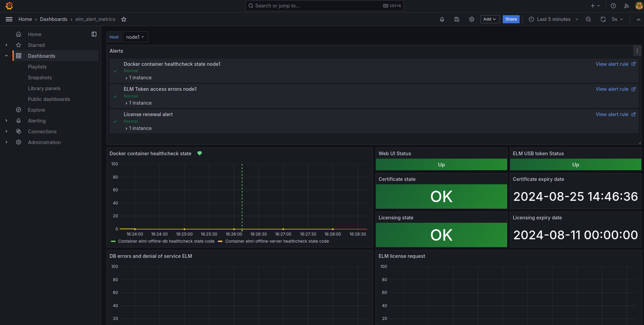644x325 pixels.
Task: Click the Licensing state OK tile
Action: [441, 235]
